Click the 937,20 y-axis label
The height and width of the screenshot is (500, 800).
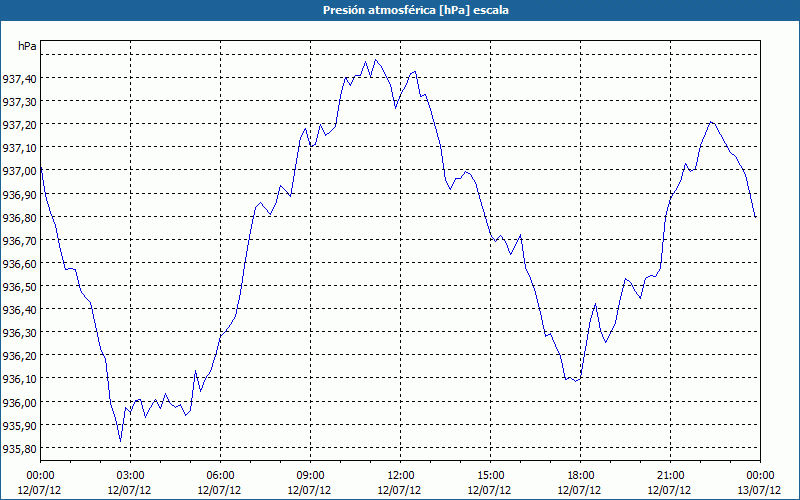[x=19, y=124]
